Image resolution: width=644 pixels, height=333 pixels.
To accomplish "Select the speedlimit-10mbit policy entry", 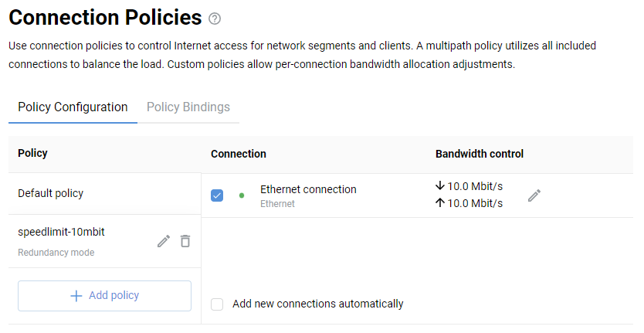I will pos(60,232).
